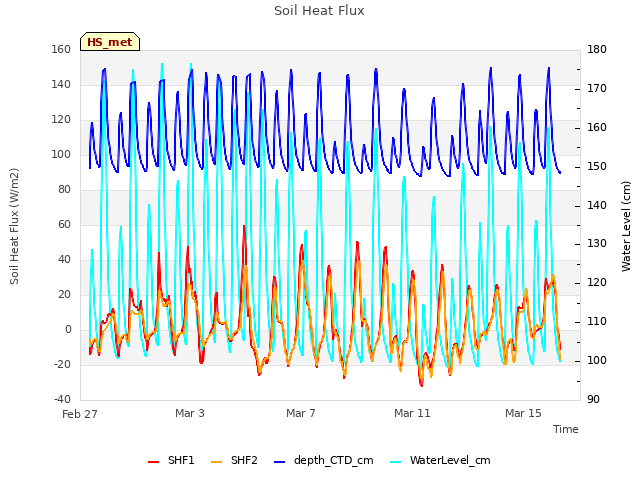Click the 0 left axis tick label
640x480 pixels.
click(x=68, y=329)
